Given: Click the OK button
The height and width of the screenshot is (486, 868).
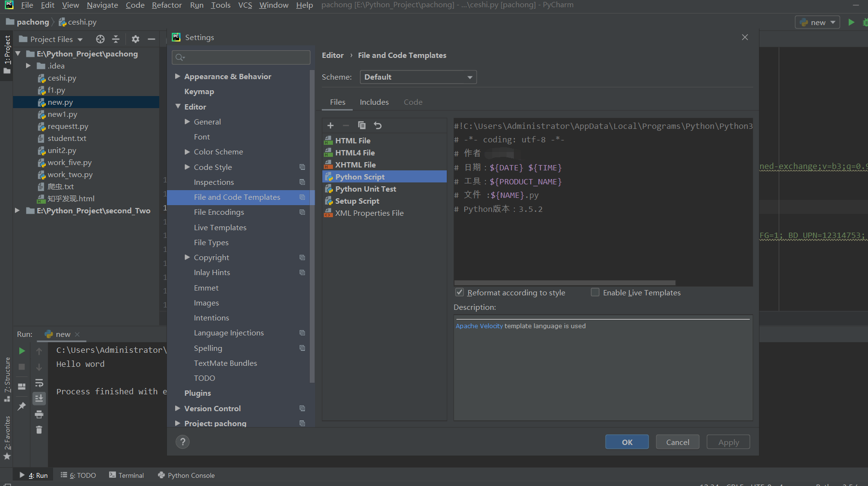Looking at the screenshot, I should 627,442.
